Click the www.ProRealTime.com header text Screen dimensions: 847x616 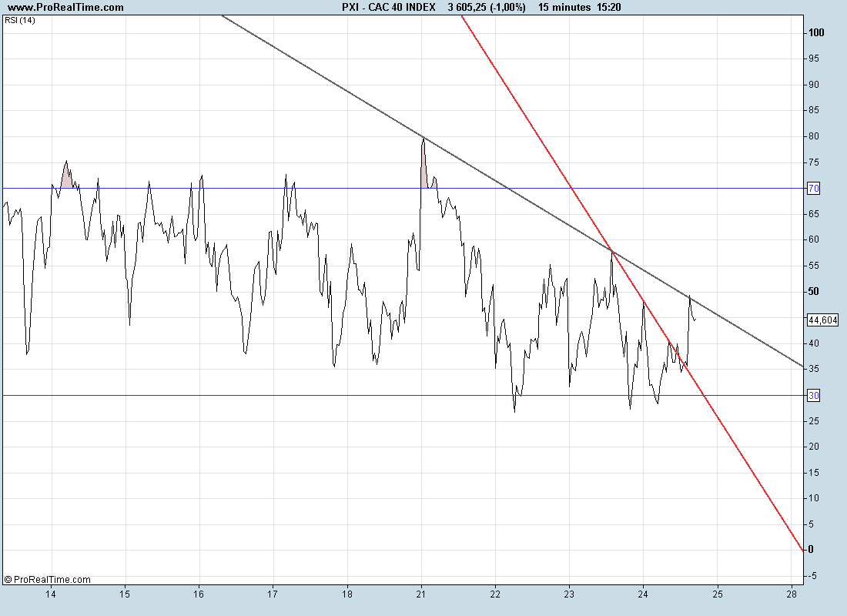(65, 7)
